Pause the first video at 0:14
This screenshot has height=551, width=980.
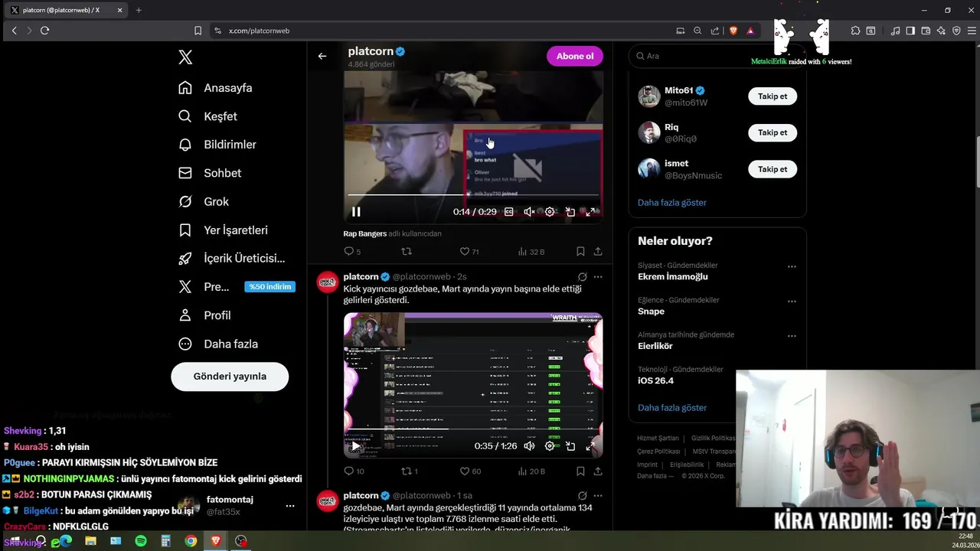coord(356,212)
